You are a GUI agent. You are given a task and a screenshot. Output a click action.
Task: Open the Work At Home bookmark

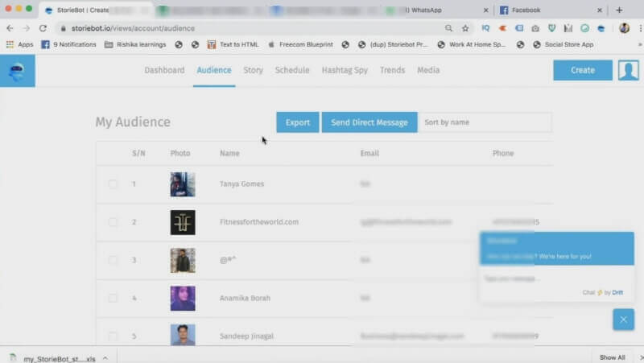click(x=472, y=44)
